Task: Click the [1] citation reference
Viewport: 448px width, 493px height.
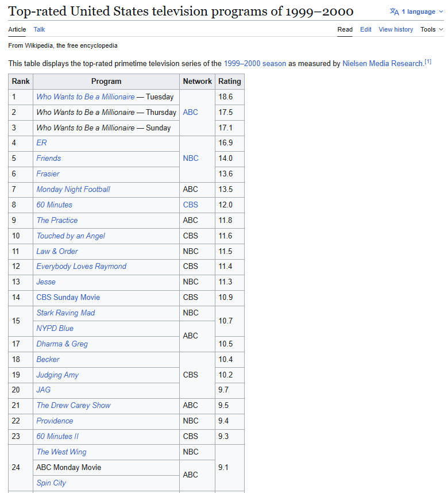Action: (x=428, y=61)
